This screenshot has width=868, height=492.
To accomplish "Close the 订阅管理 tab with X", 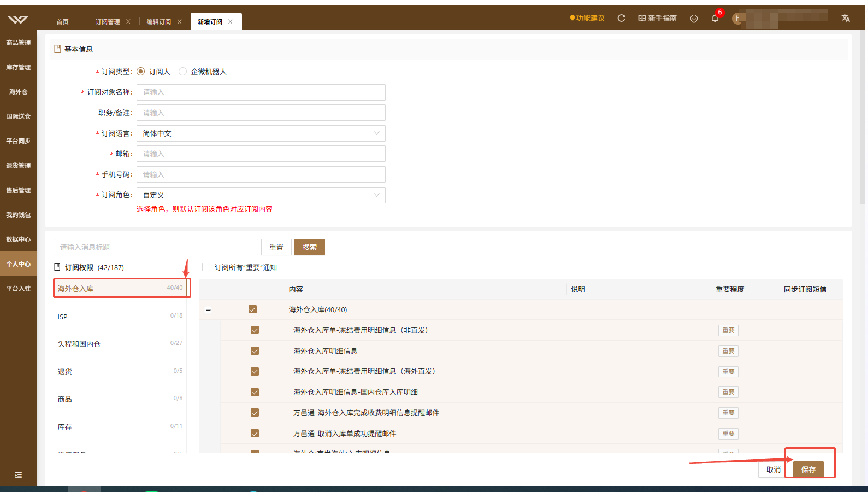I will (x=128, y=22).
